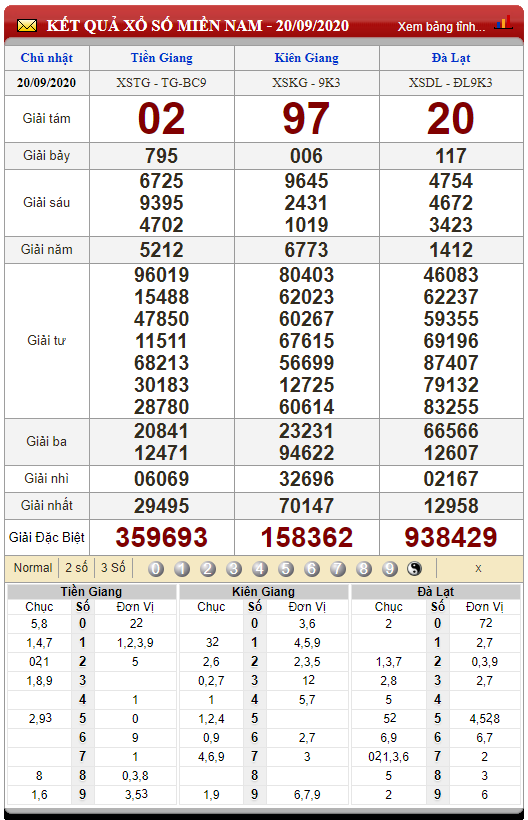Click the Kiên Giang loto table header

pyautogui.click(x=263, y=591)
